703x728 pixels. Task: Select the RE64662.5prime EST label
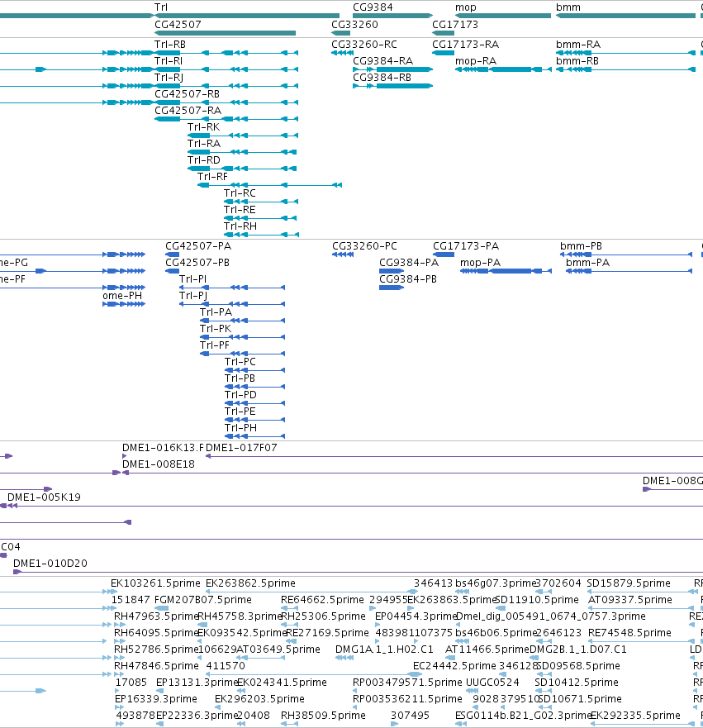(322, 600)
